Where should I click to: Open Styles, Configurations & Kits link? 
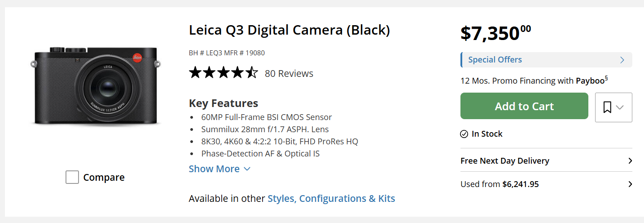click(x=331, y=198)
